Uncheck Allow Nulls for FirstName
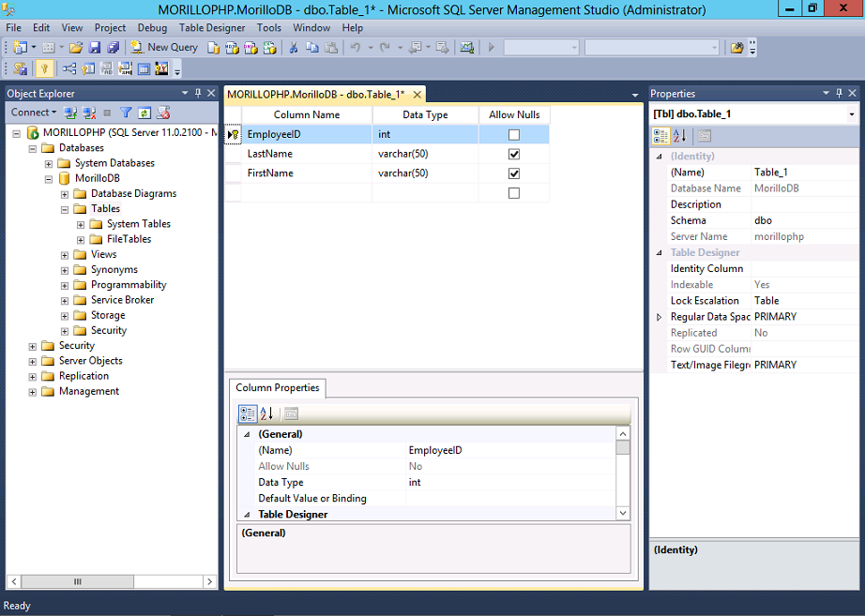This screenshot has width=865, height=616. (x=513, y=173)
